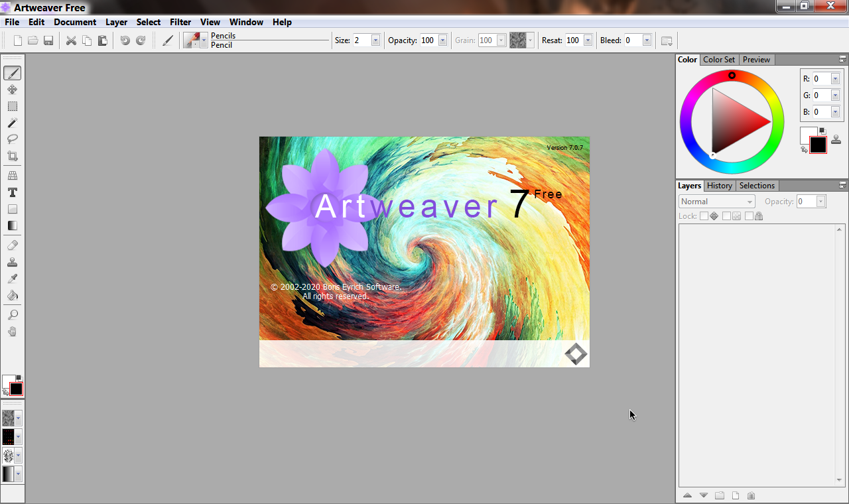Open the Size dropdown arrow

[x=375, y=40]
